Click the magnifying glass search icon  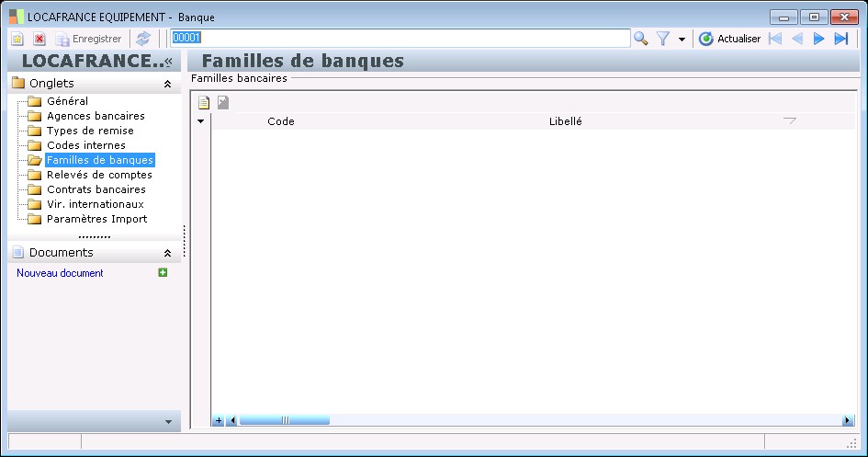[x=640, y=39]
